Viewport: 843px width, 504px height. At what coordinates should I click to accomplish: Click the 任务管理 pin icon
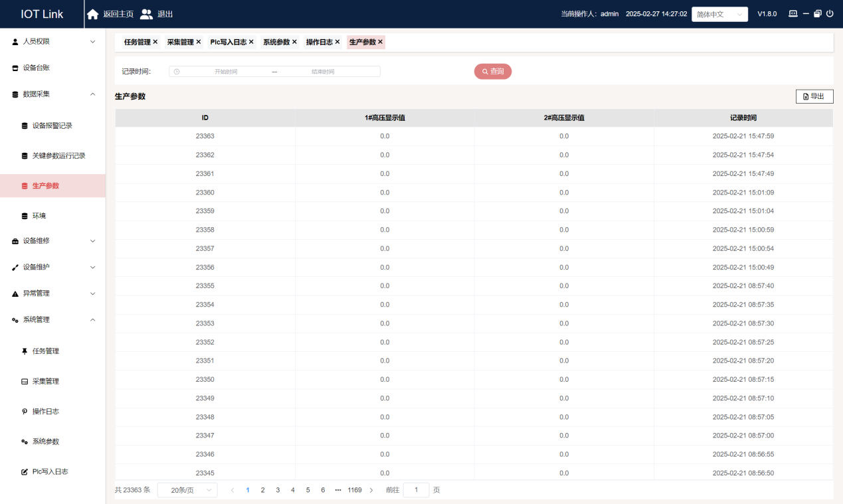click(25, 351)
